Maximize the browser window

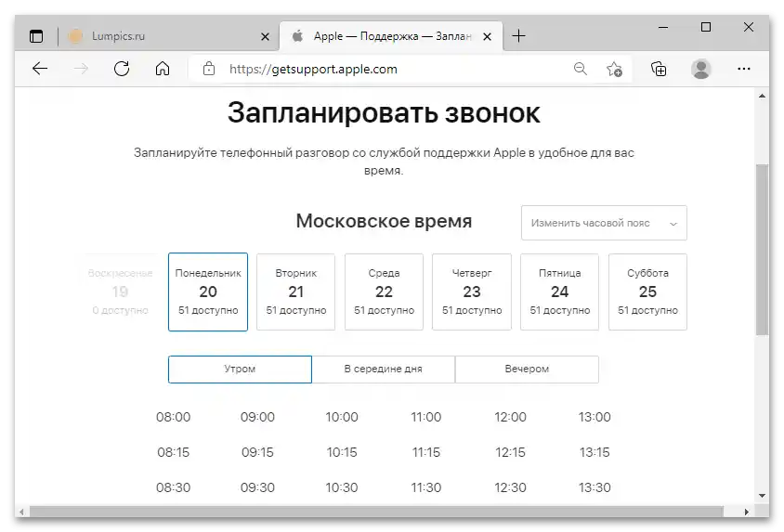coord(705,27)
